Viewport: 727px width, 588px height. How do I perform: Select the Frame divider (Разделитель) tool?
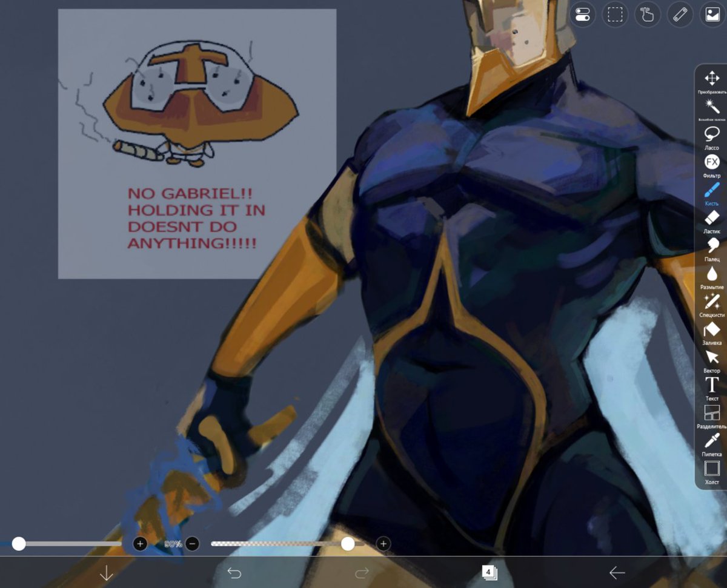coord(712,417)
